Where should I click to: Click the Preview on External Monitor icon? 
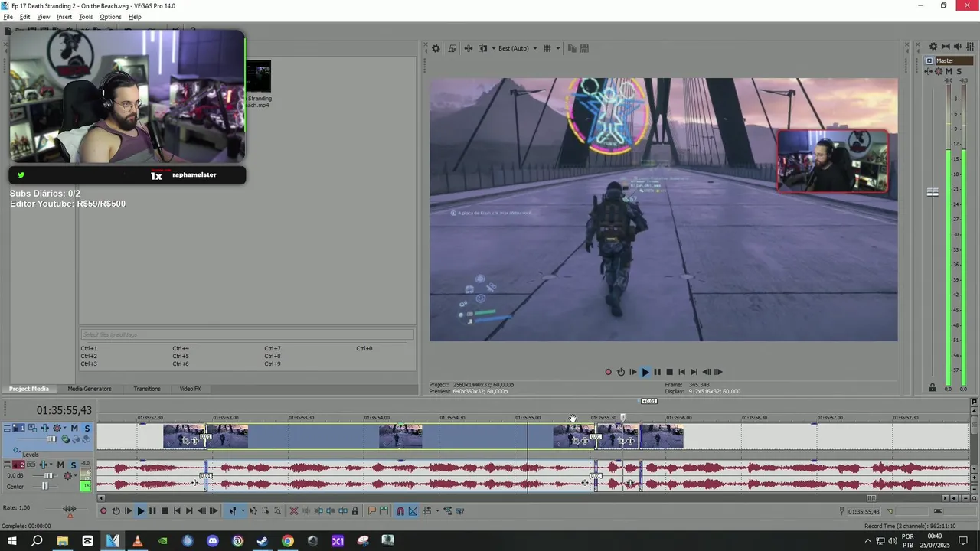click(x=452, y=48)
